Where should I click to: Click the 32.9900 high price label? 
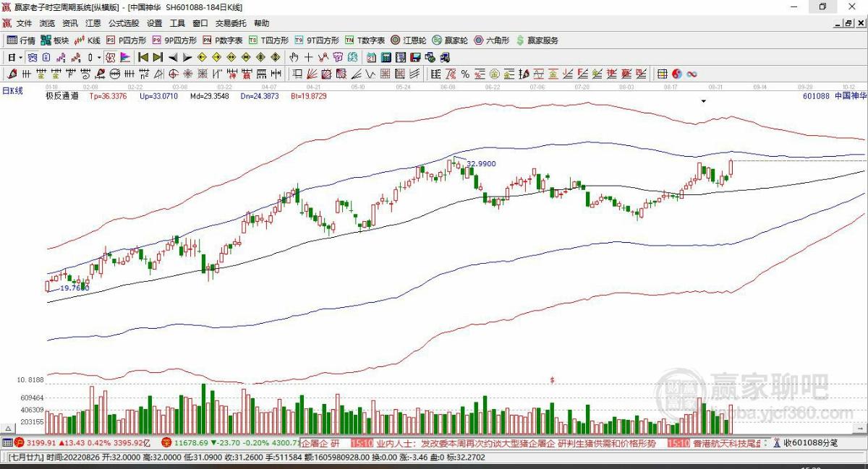pos(481,164)
